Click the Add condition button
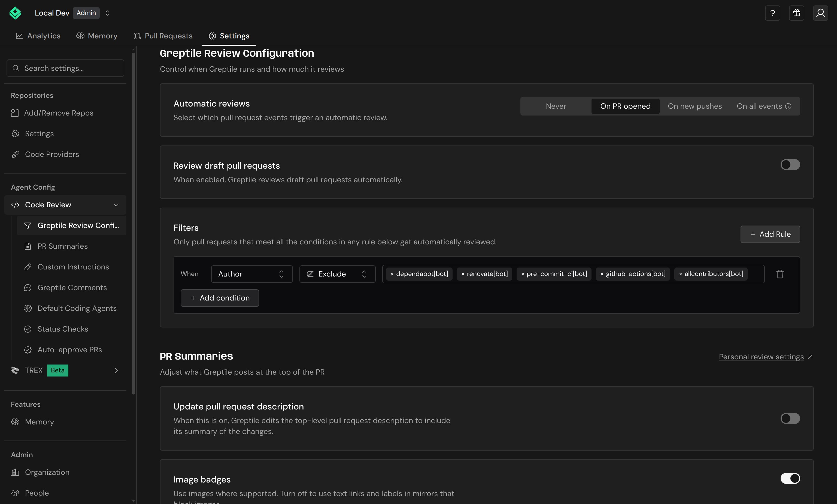The height and width of the screenshot is (504, 837). pos(220,298)
